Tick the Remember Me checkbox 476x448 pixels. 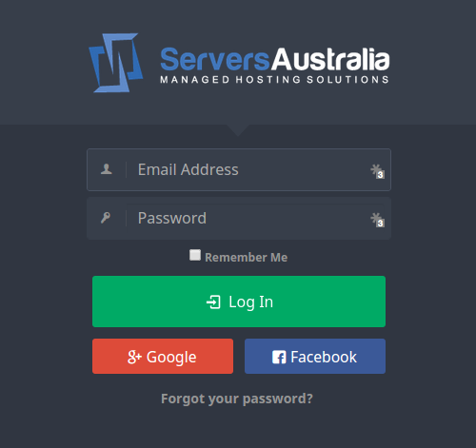pos(195,255)
